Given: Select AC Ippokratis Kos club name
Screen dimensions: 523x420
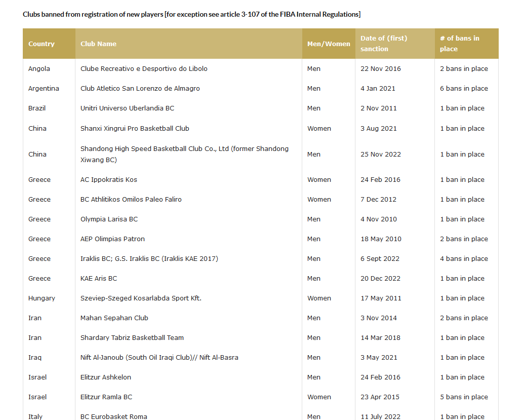Looking at the screenshot, I should click(109, 180).
